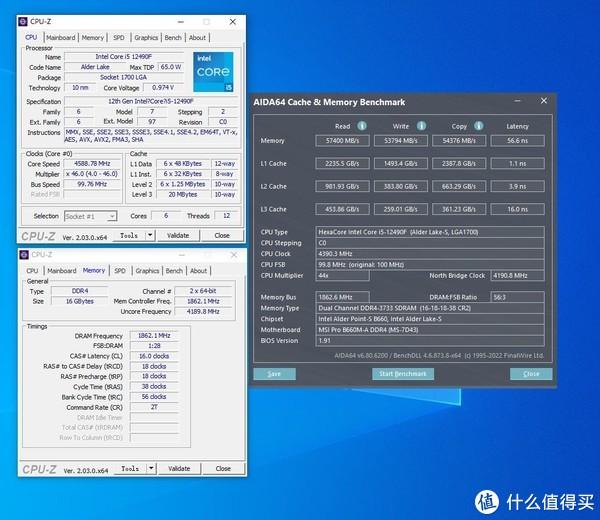Select CPU tab in top CPU-Z window
The width and height of the screenshot is (600, 520).
click(x=31, y=37)
